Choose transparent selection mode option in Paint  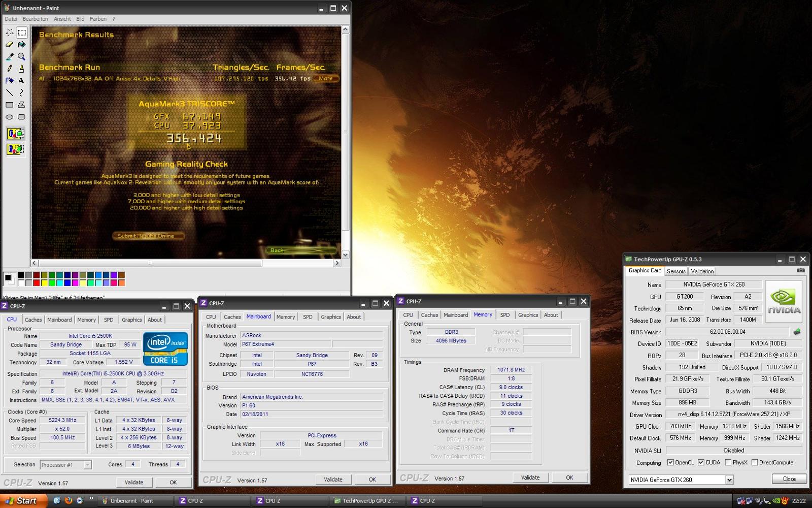click(16, 149)
